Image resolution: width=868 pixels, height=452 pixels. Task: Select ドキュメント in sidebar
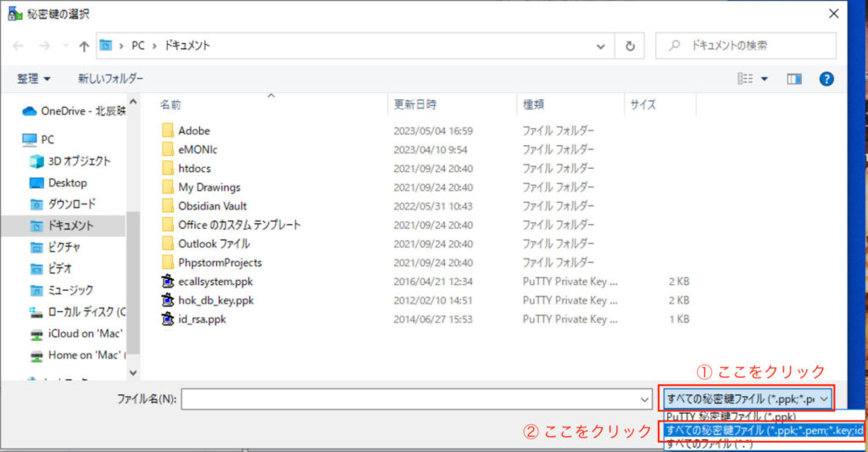tap(62, 226)
